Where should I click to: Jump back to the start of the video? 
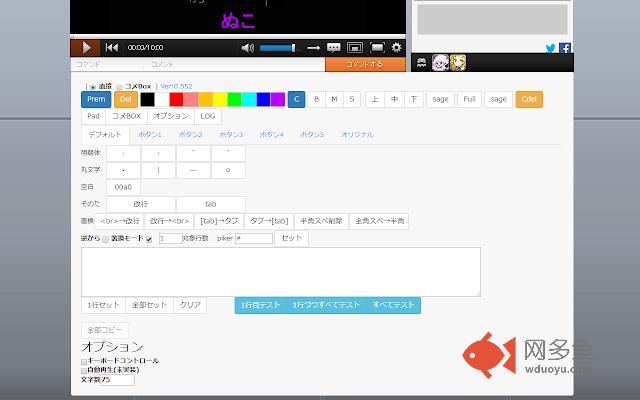(x=111, y=48)
